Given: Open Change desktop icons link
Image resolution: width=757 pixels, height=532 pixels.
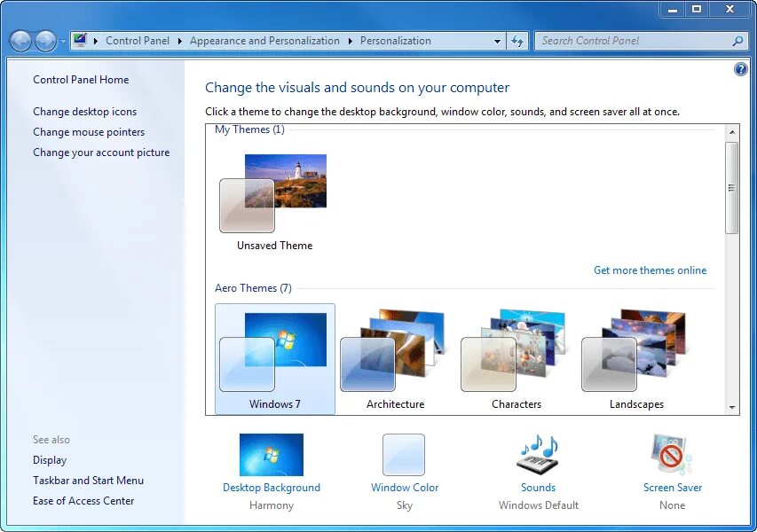Looking at the screenshot, I should (x=84, y=112).
